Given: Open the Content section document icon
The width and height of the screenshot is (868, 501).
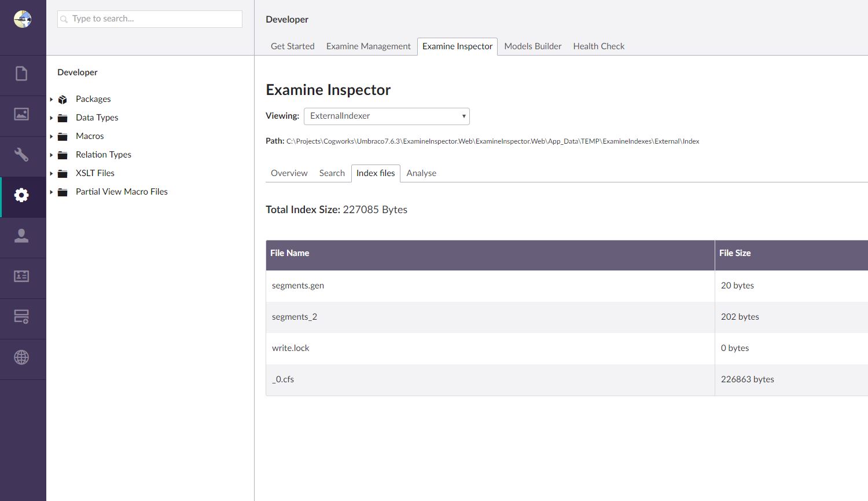Looking at the screenshot, I should point(21,74).
